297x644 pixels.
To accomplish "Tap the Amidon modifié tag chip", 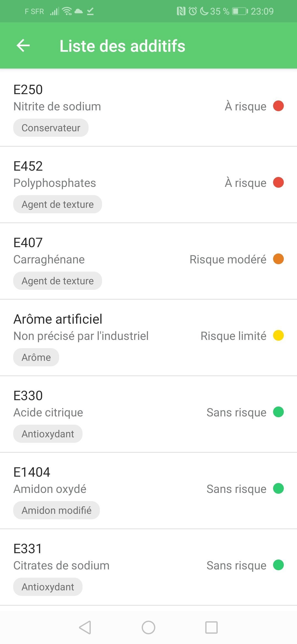I will [x=56, y=510].
